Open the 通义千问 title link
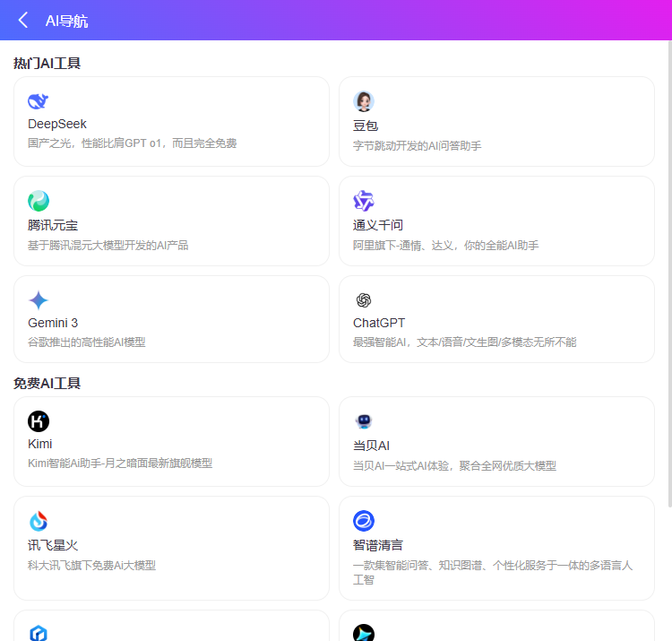This screenshot has height=641, width=672. pyautogui.click(x=377, y=226)
